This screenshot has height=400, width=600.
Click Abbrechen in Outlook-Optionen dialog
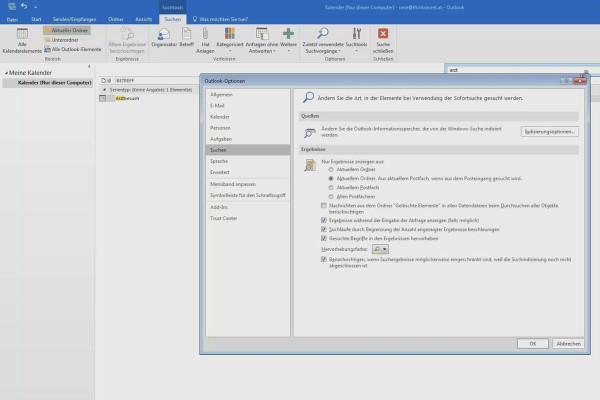click(x=568, y=344)
